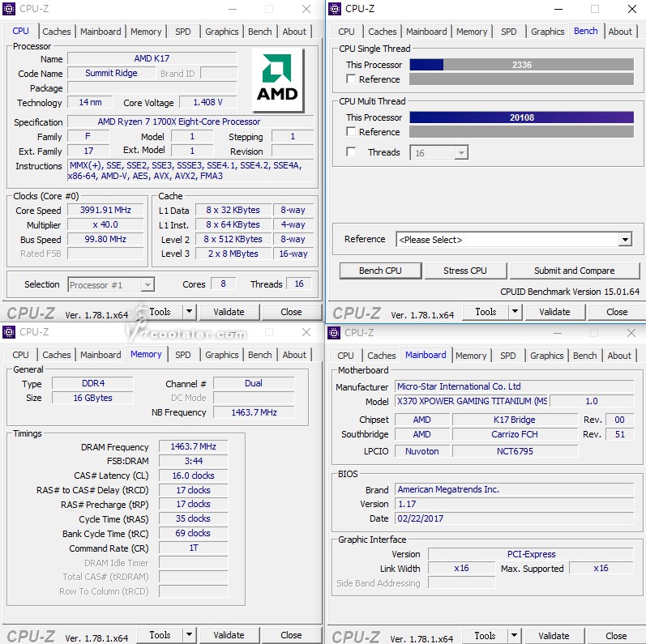Image resolution: width=646 pixels, height=644 pixels.
Task: Click the Manufacturer field Micro-Star International
Action: tap(514, 386)
